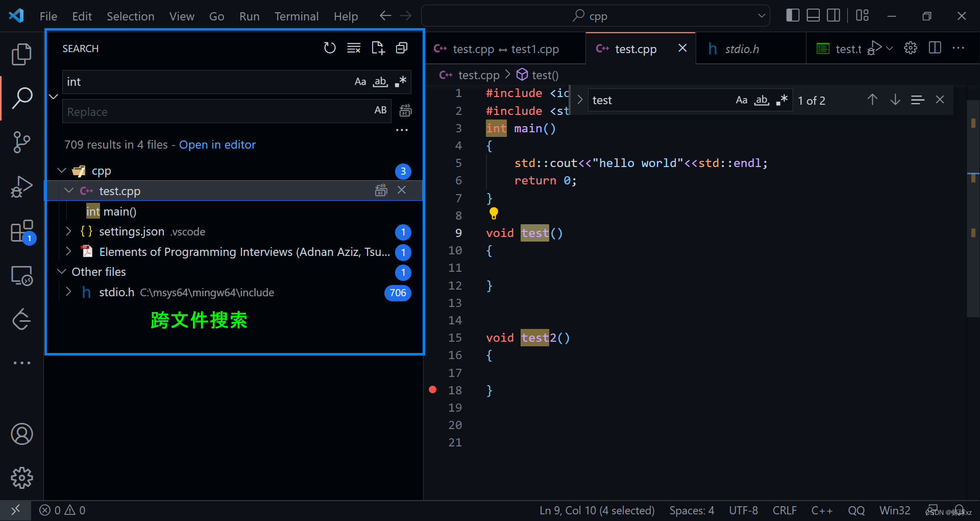Toggle secondary side bar layout button
980x521 pixels.
pyautogui.click(x=834, y=15)
